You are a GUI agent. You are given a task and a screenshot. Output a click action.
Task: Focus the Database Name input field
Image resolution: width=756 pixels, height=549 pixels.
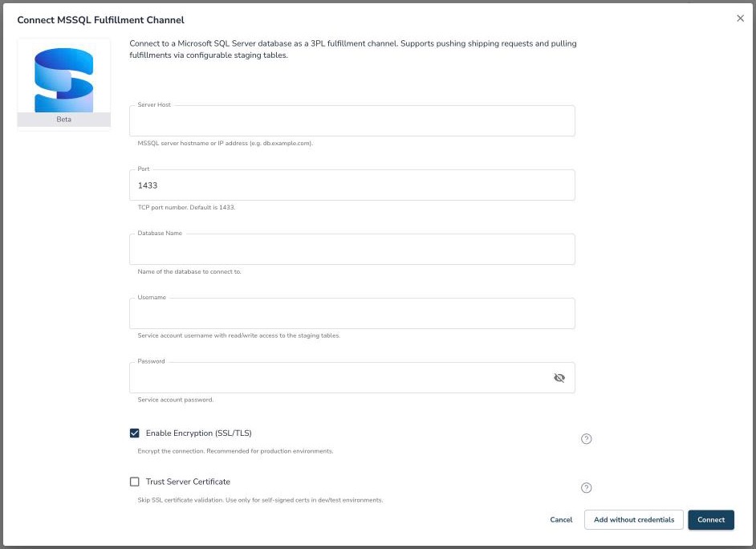click(x=352, y=249)
